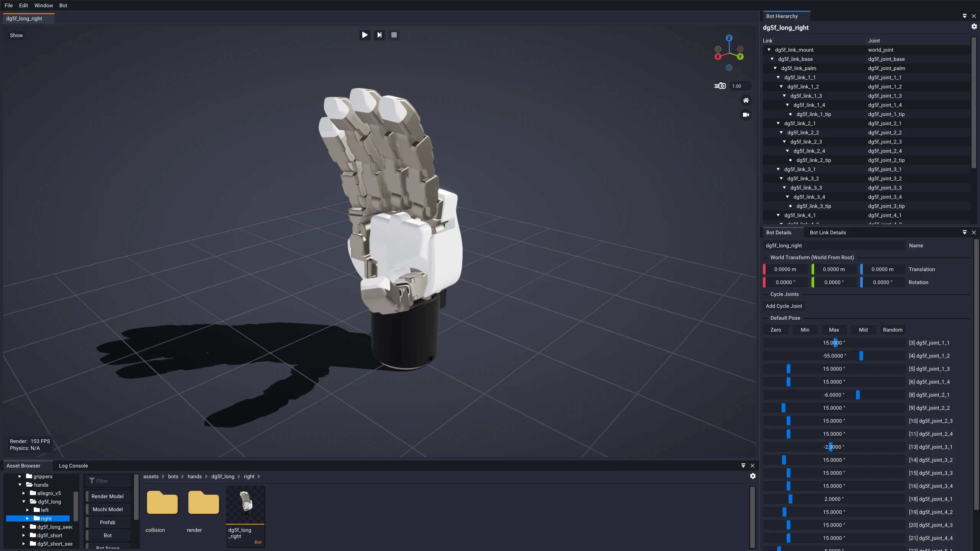Image resolution: width=980 pixels, height=551 pixels.
Task: Adjust dg5f_joint_1_1 slider
Action: [834, 343]
